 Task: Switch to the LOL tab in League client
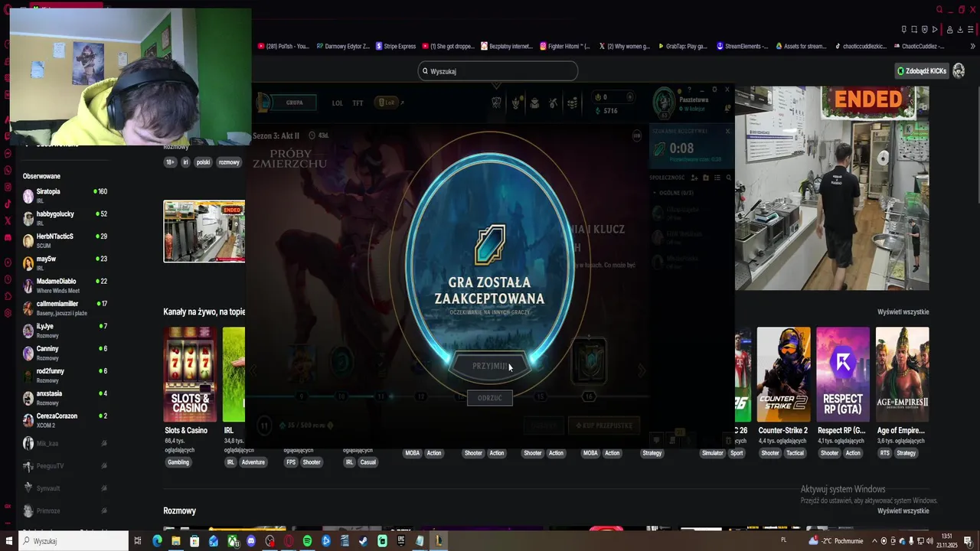pos(338,103)
